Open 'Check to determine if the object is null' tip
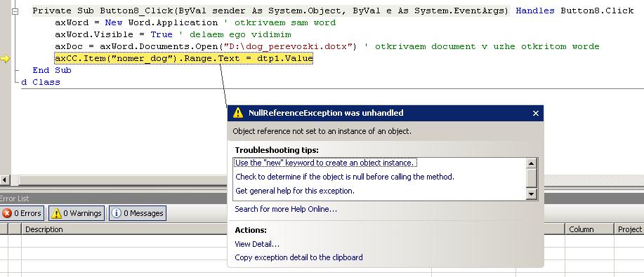 point(345,177)
